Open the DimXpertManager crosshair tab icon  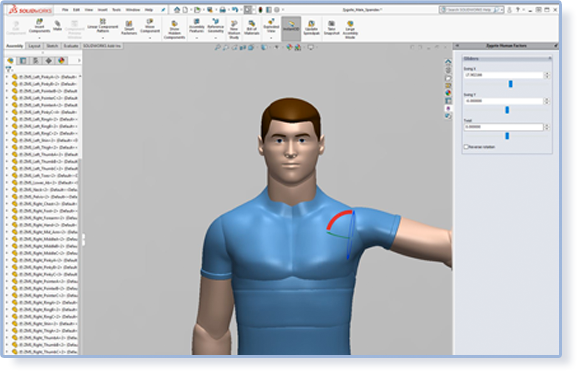[48, 60]
